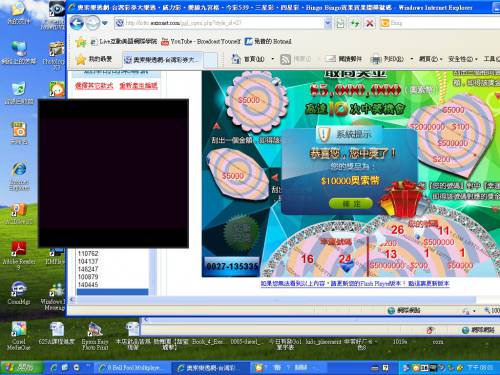Click the browser Forward arrow button
This screenshot has width=500, height=375.
coord(92,23)
